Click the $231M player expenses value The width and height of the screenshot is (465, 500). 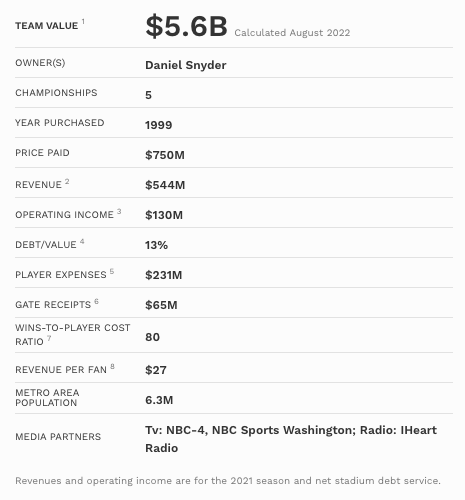164,275
